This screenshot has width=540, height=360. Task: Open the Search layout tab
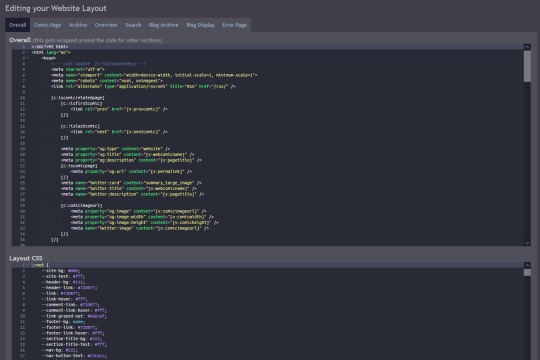[133, 25]
